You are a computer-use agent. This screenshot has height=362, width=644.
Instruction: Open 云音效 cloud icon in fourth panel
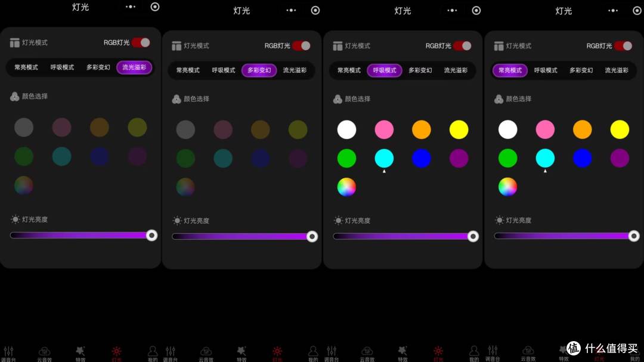[528, 352]
